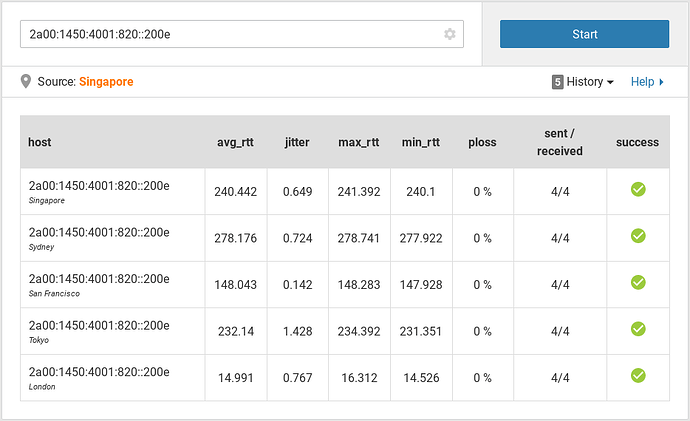Click success checkmark for San Francisco row
This screenshot has height=421, width=690.
pyautogui.click(x=638, y=282)
